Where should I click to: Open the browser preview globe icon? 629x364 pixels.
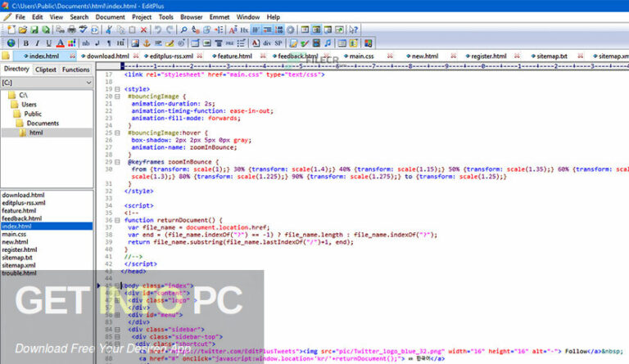point(11,43)
